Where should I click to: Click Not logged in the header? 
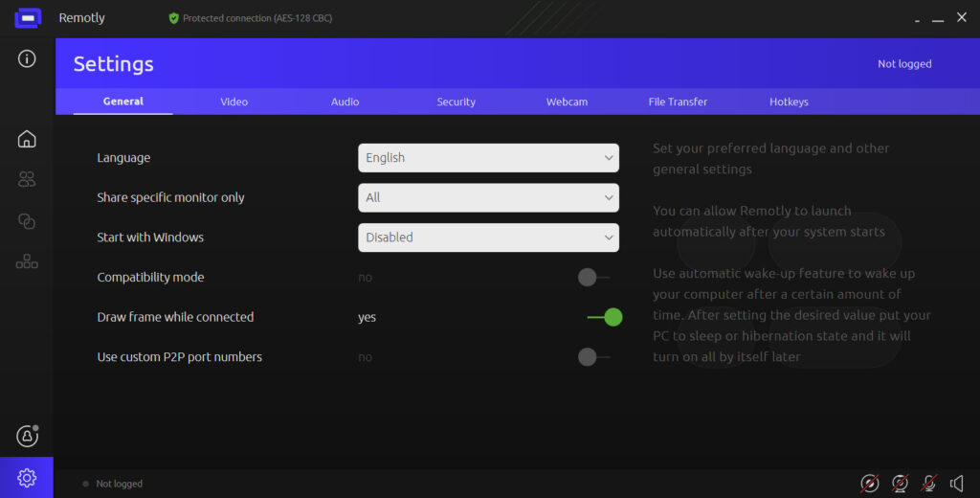[x=904, y=64]
